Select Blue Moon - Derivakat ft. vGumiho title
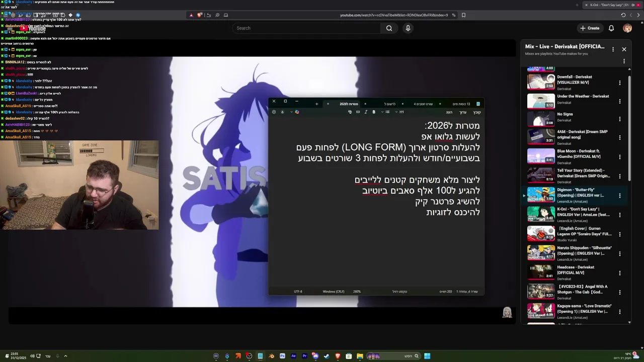Screen dimensions: 644x362 [x=579, y=154]
